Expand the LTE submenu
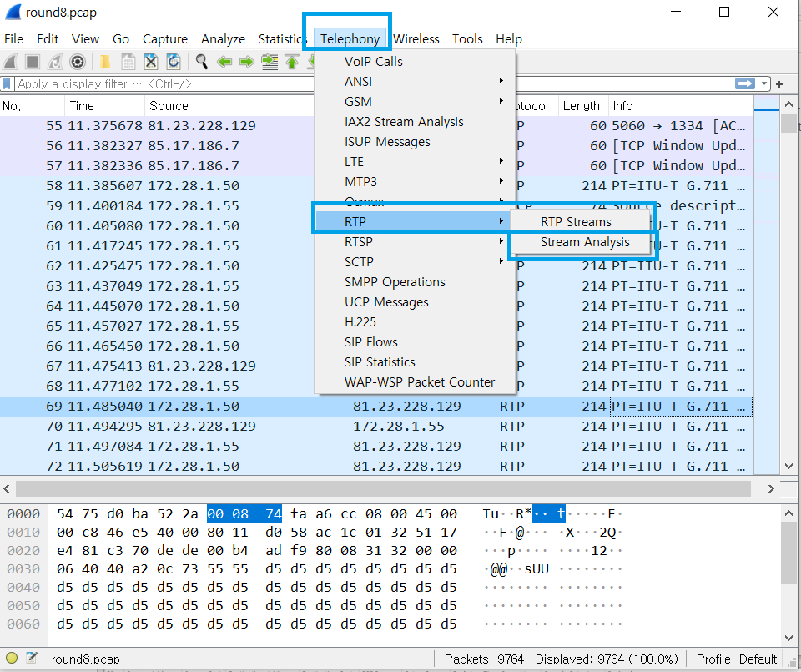The height and width of the screenshot is (672, 801). [415, 161]
